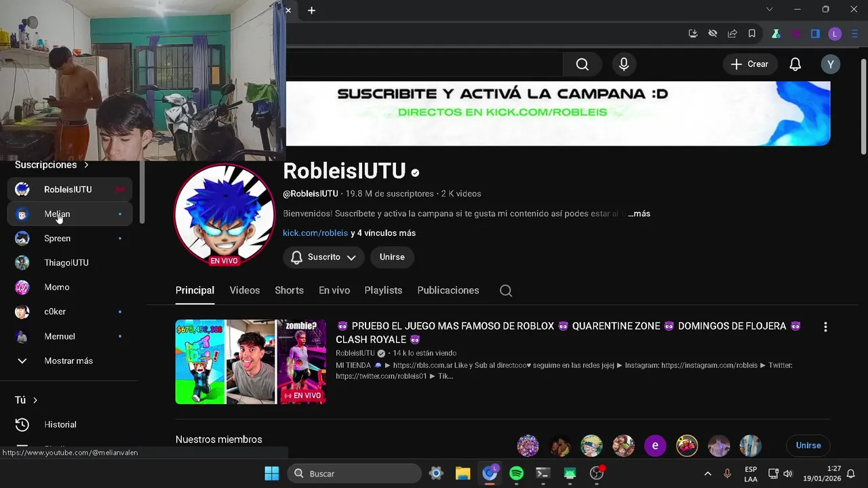868x488 pixels.
Task: Open the Settings gear on the taskbar
Action: (436, 473)
